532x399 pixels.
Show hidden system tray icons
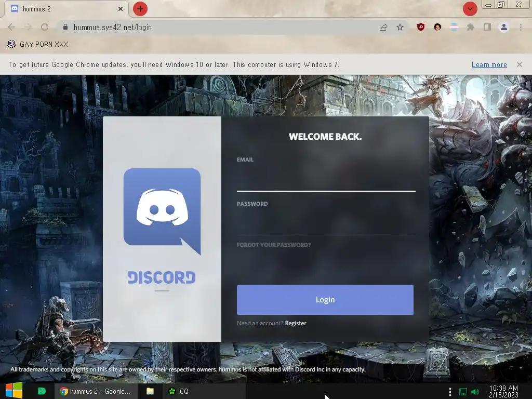click(450, 392)
